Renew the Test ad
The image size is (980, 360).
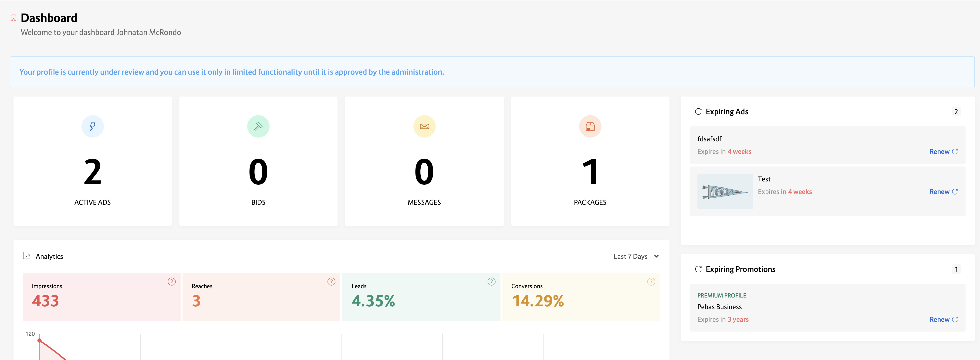(943, 192)
